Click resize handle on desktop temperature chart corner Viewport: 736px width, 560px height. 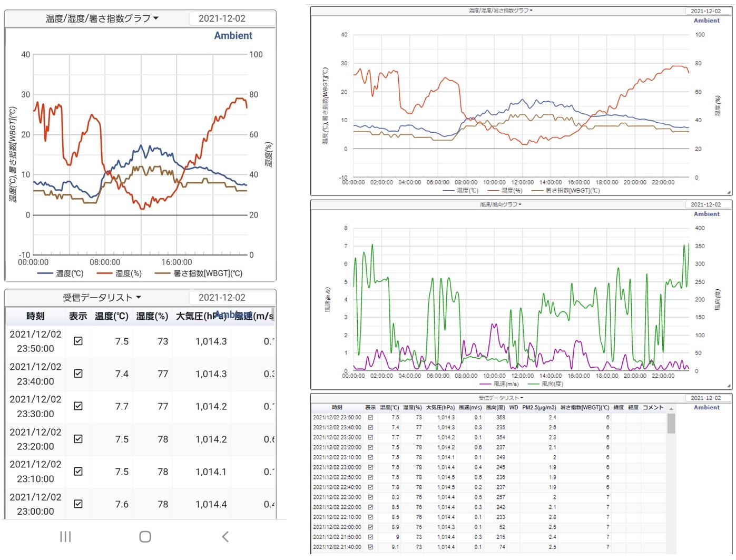[x=729, y=193]
